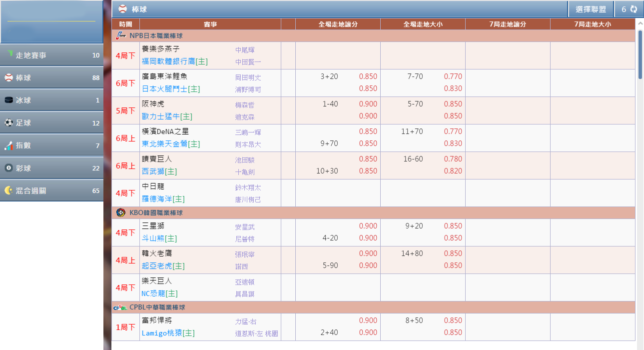Click the 斗山熊 home team name
Screen dimensions: 644x350
(159, 238)
